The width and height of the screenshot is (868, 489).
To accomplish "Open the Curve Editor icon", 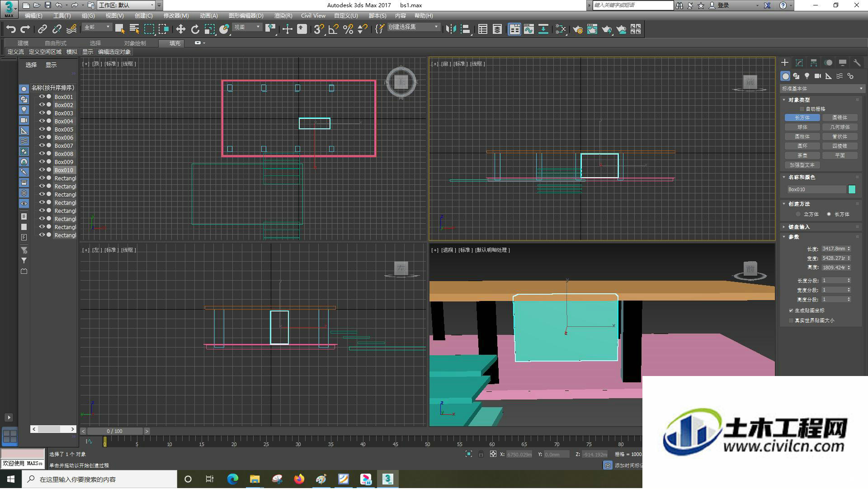I will 529,29.
